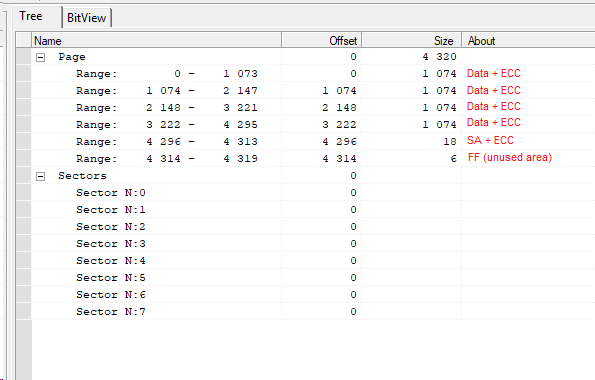Screen dimensions: 595x380
Task: Click offset value 4 314
Action: (339, 159)
